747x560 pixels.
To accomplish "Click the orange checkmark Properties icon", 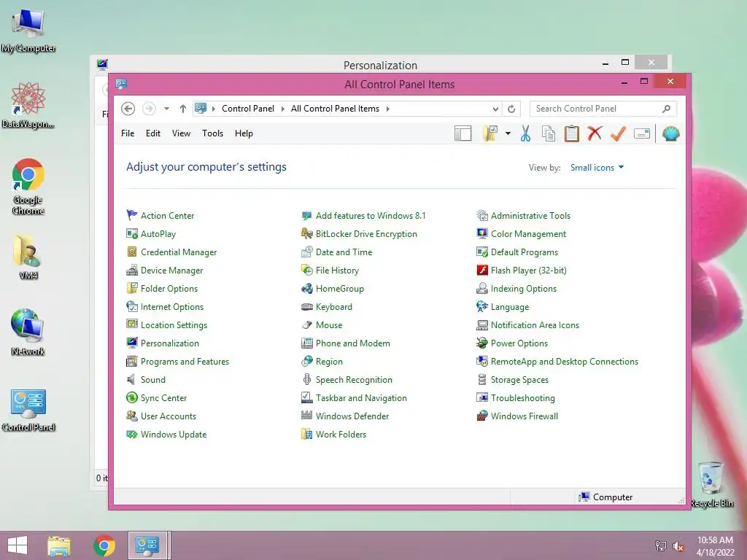I will coord(618,133).
